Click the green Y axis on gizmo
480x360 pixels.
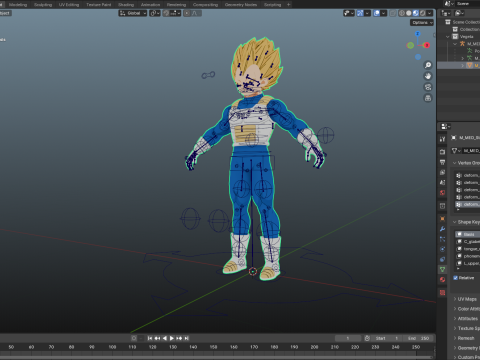point(411,45)
